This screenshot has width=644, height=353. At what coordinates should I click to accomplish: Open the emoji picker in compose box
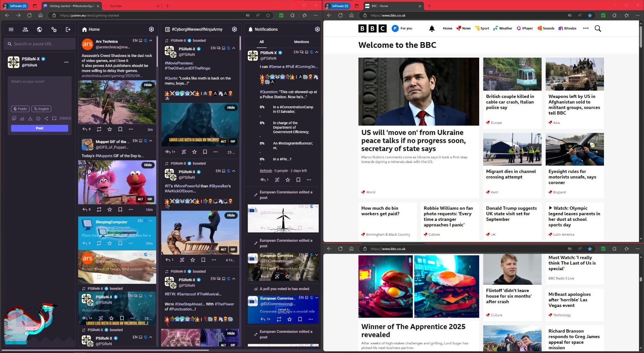38,118
